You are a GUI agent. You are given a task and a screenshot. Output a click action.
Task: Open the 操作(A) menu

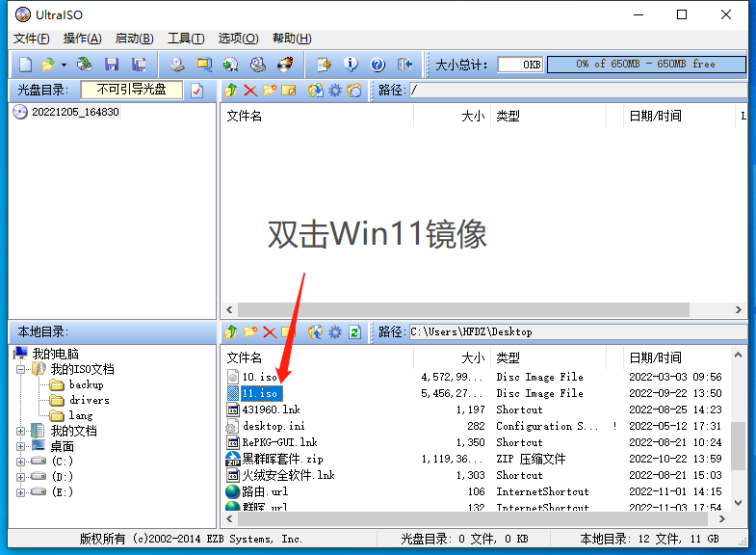[83, 39]
